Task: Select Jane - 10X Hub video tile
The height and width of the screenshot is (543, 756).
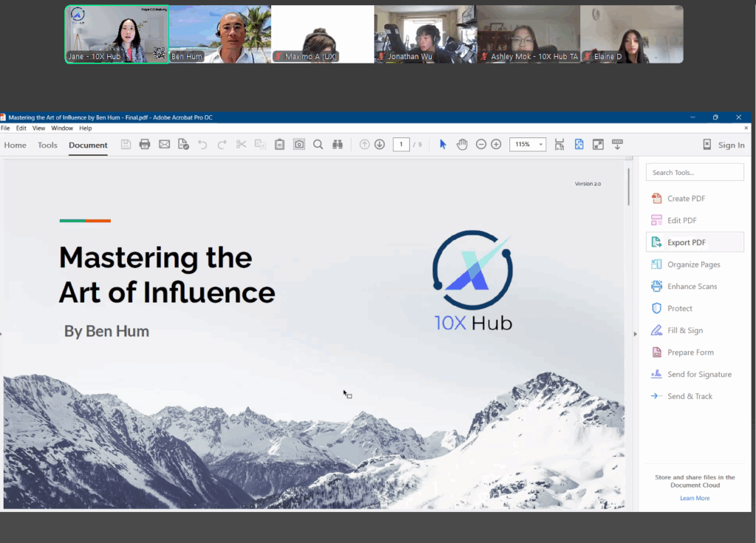Action: click(x=117, y=34)
